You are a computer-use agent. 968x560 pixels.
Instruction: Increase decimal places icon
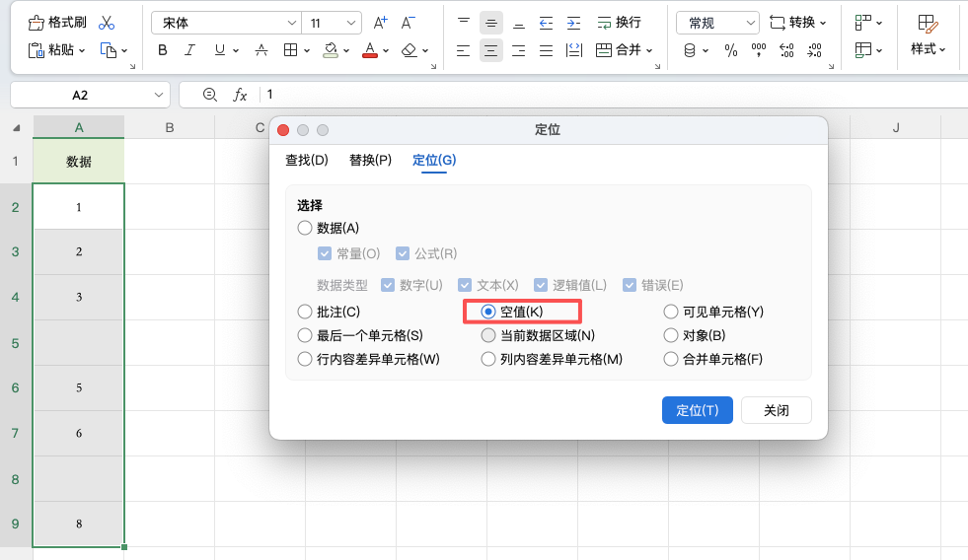pos(786,50)
